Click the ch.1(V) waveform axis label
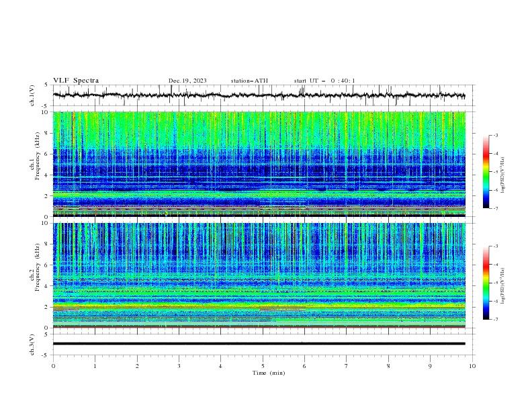The height and width of the screenshot is (411, 532). click(x=32, y=95)
